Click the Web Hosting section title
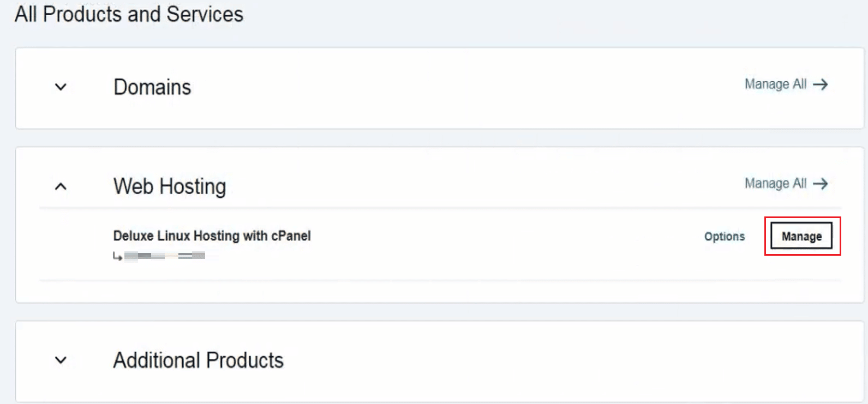The width and height of the screenshot is (868, 404). click(169, 186)
